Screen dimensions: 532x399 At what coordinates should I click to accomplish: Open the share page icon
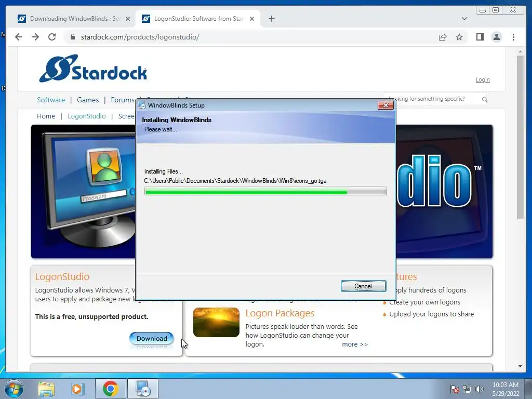point(443,37)
